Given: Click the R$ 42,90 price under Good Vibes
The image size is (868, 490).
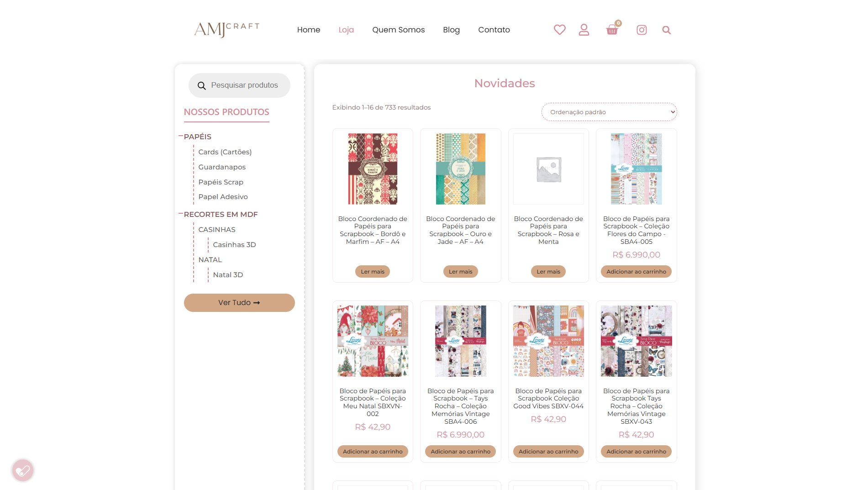Looking at the screenshot, I should click(x=548, y=419).
